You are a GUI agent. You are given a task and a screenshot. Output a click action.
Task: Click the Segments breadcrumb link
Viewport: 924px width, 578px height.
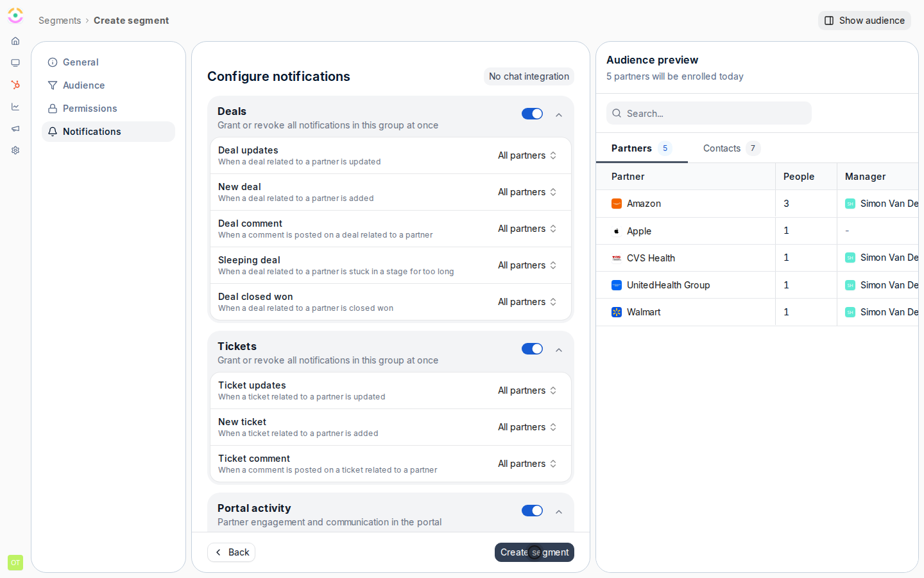pos(60,21)
